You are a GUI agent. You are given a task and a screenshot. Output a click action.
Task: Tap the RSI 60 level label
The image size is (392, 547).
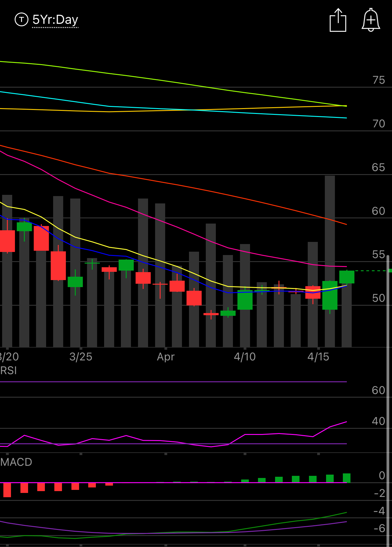[x=379, y=390]
